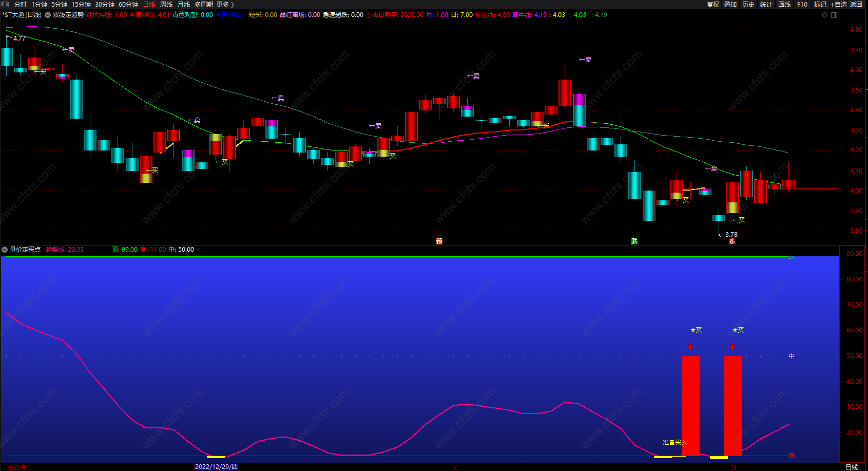This screenshot has width=868, height=471.
Task: Click the 红色持股: 1.00 indicator value
Action: [x=107, y=15]
